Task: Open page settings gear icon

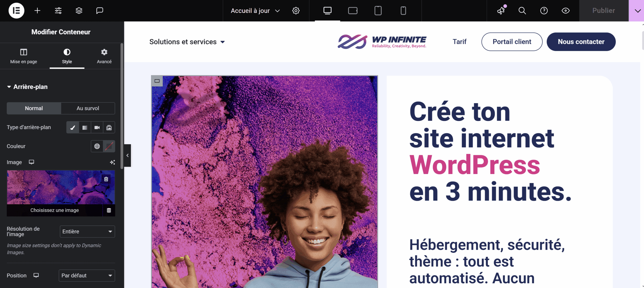Action: [x=296, y=11]
